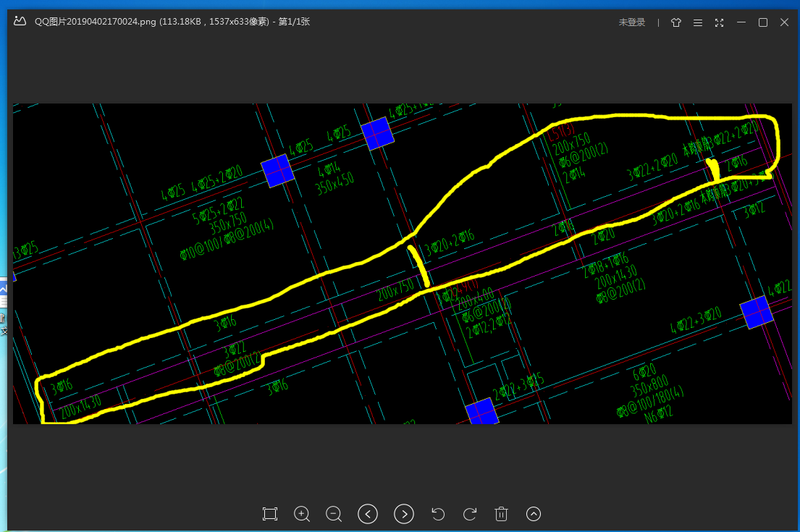Click the QQ image viewer logo icon
This screenshot has width=800, height=532.
tap(20, 22)
